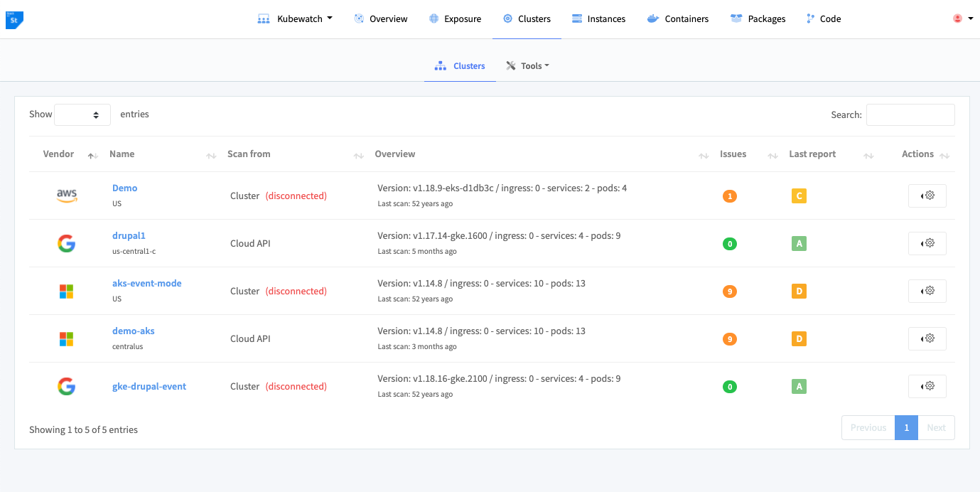Click the version v1.17.14-gke.1600 overview text
This screenshot has height=492, width=980.
499,236
